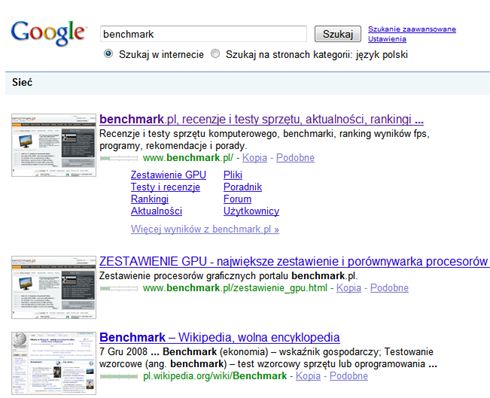Image resolution: width=490 pixels, height=398 pixels.
Task: Click the benchmark.pl homepage preview thumbnail
Action: click(54, 145)
